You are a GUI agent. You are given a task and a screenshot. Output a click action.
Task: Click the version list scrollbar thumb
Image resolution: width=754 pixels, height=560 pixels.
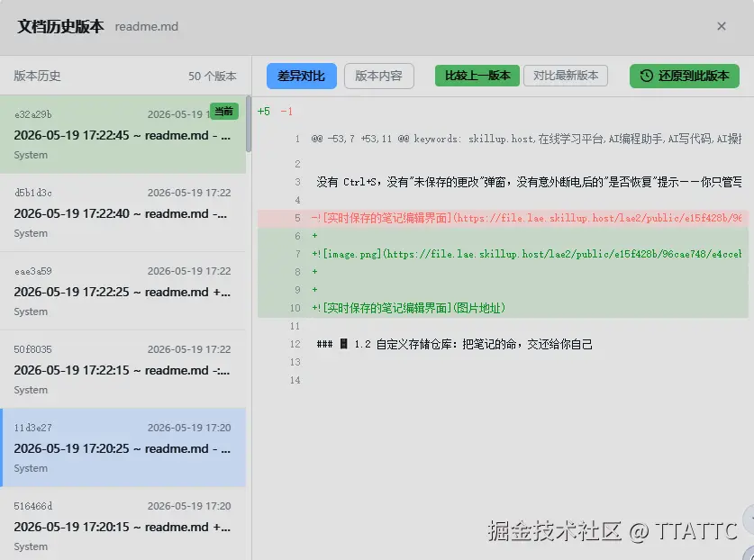(249, 124)
